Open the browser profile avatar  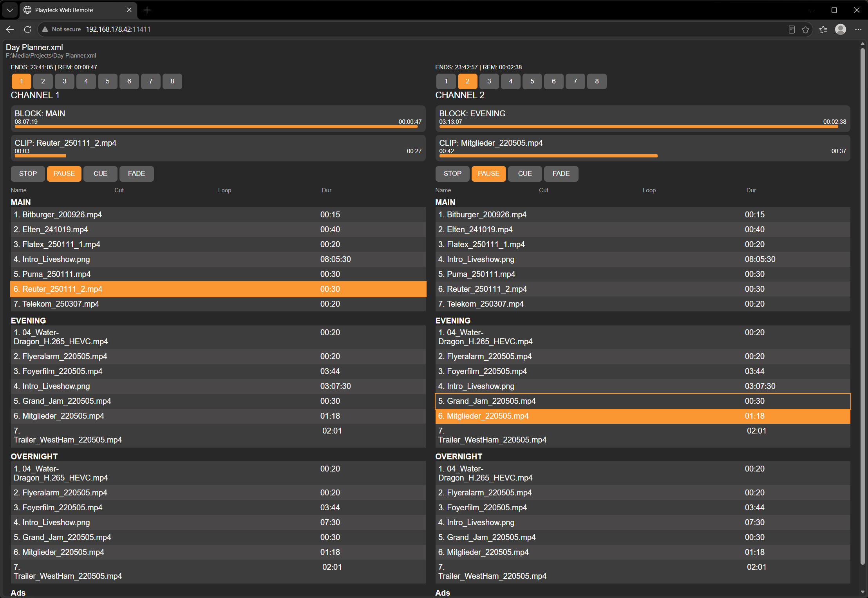tap(841, 29)
